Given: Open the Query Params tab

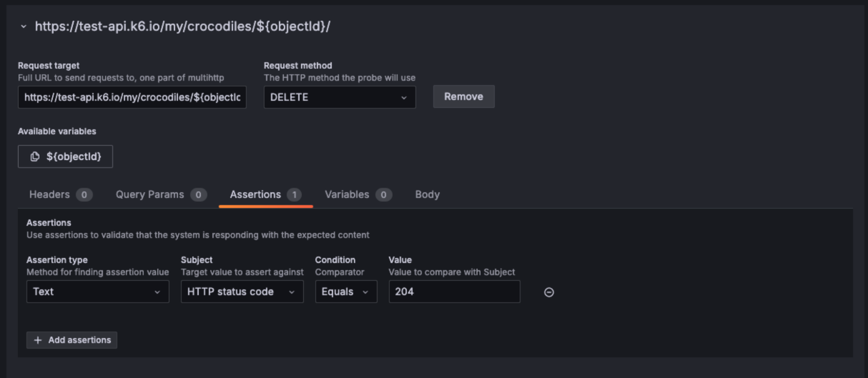Looking at the screenshot, I should 149,194.
